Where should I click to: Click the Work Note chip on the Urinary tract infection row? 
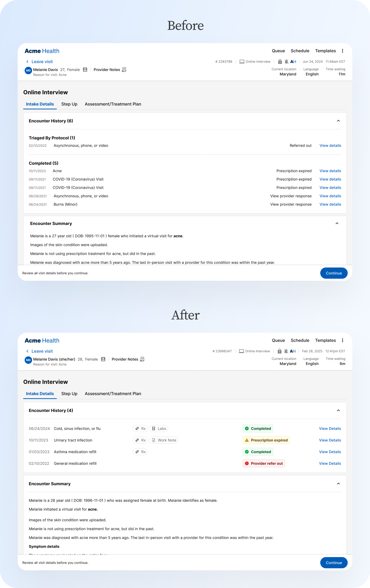click(x=164, y=440)
